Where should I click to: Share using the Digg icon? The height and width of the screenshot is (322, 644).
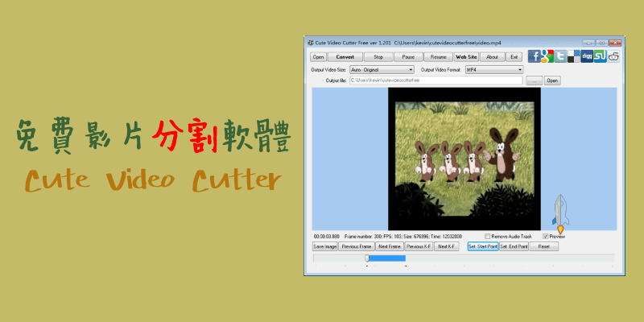pyautogui.click(x=587, y=56)
